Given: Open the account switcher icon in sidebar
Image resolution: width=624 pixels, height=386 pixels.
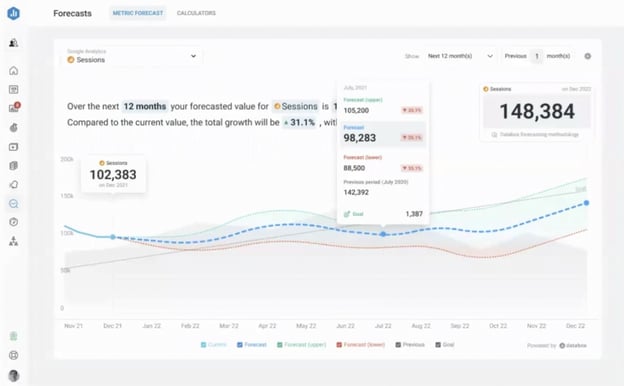Looking at the screenshot, I should [x=14, y=43].
